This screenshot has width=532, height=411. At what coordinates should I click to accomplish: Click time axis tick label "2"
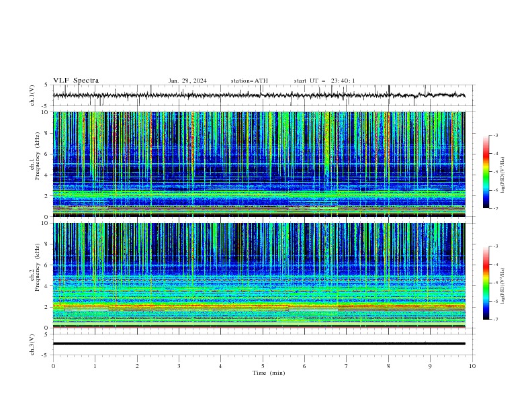[137, 366]
